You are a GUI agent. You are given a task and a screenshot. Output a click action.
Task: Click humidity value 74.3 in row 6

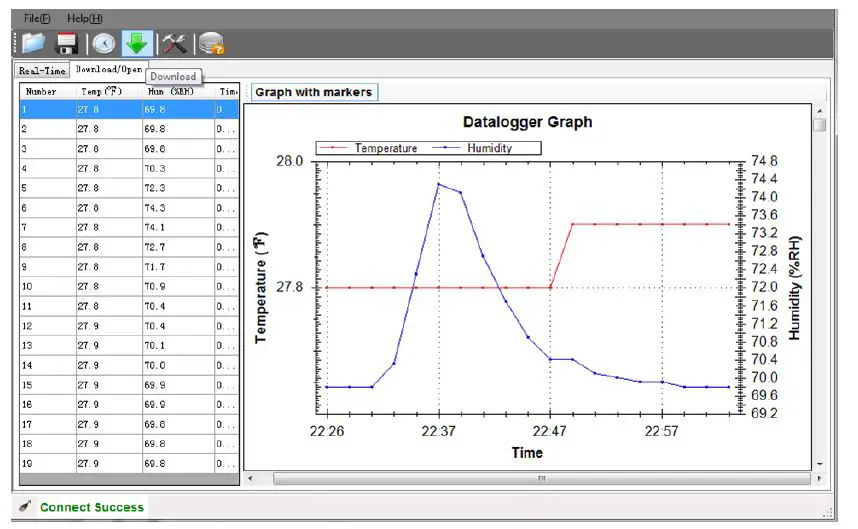(155, 208)
